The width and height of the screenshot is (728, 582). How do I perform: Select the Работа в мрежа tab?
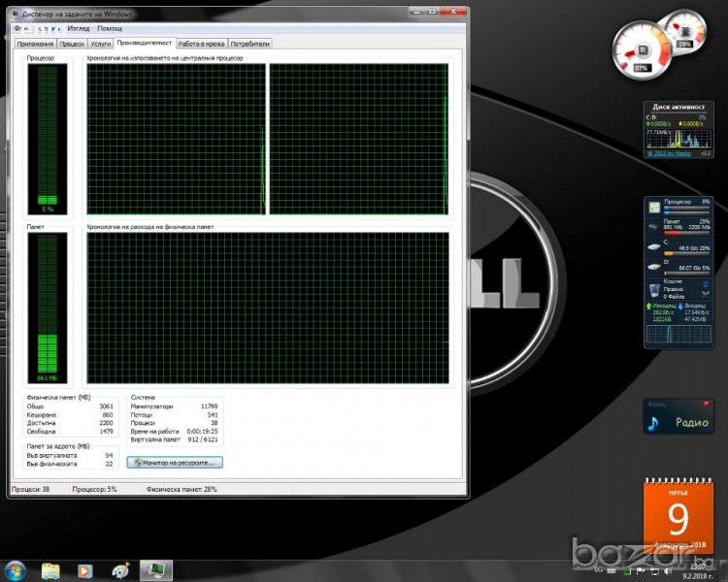click(201, 44)
